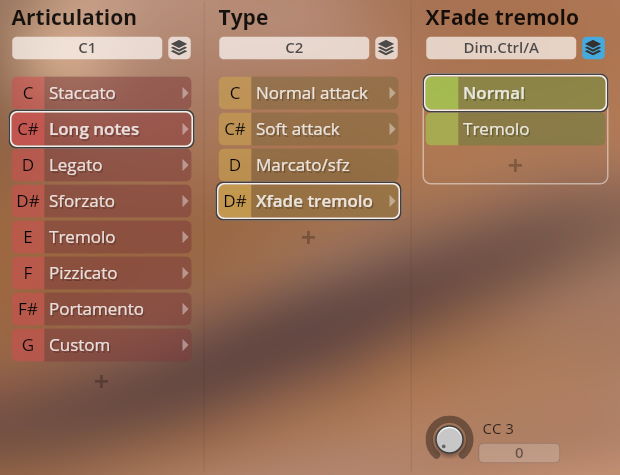Viewport: 620px width, 475px height.
Task: Add a new XFade tremolo slot
Action: (515, 165)
